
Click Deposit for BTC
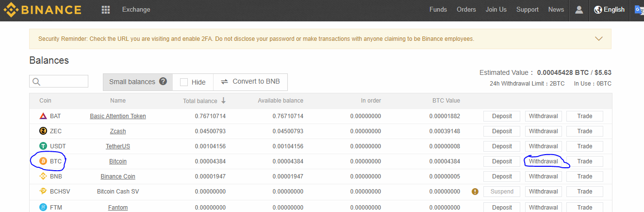click(x=502, y=161)
